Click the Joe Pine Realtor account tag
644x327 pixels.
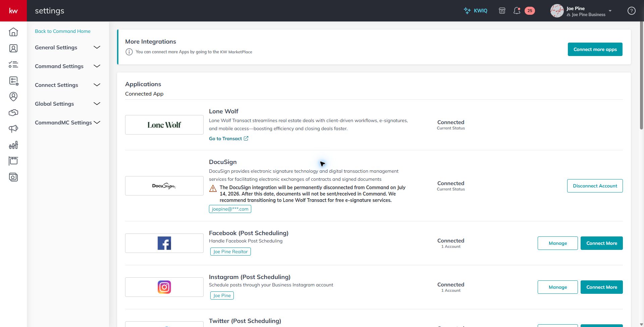point(230,252)
